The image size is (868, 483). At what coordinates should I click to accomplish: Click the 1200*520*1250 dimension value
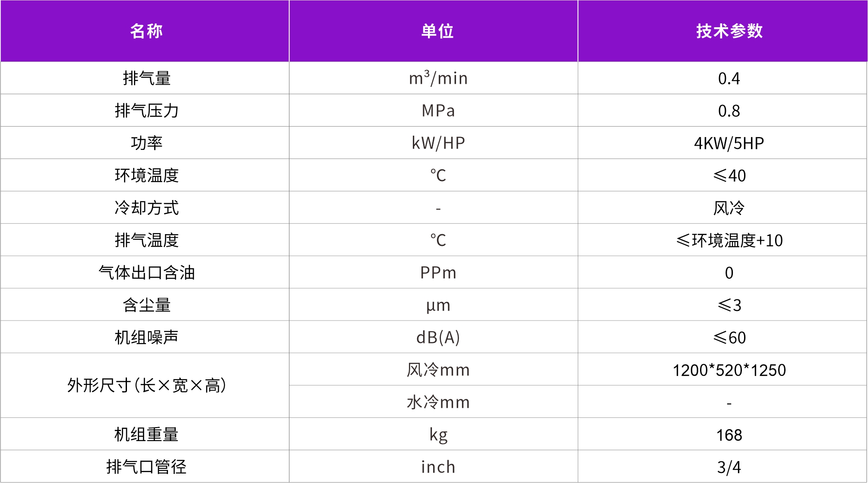tap(729, 370)
